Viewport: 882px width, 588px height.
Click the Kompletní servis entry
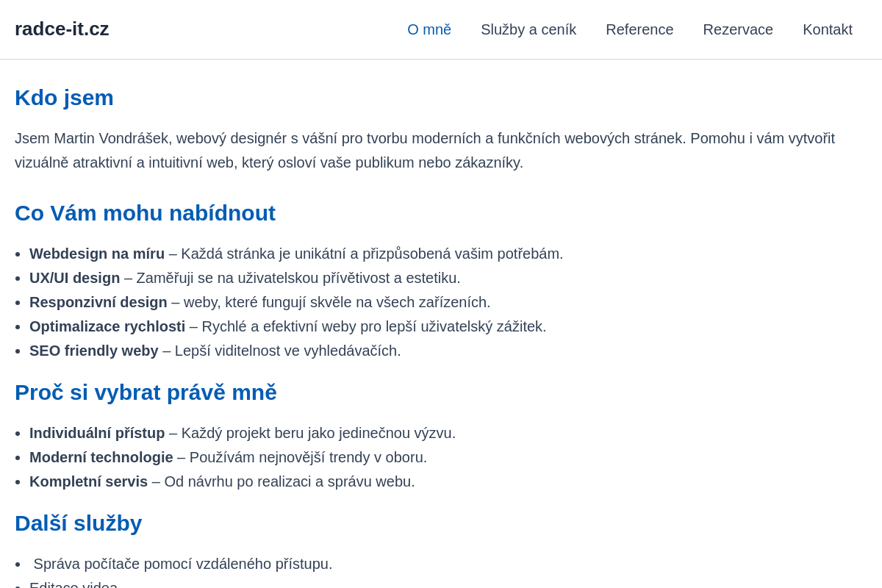pyautogui.click(x=222, y=481)
